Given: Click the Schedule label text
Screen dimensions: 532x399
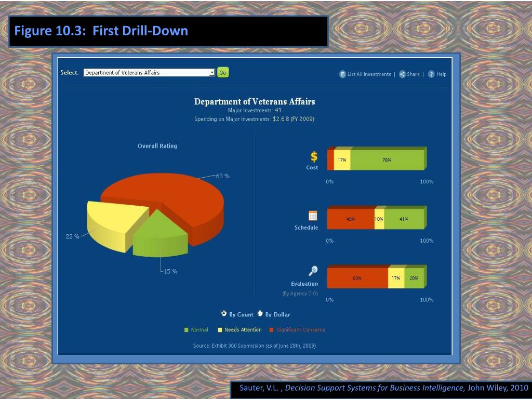Looking at the screenshot, I should click(306, 228).
